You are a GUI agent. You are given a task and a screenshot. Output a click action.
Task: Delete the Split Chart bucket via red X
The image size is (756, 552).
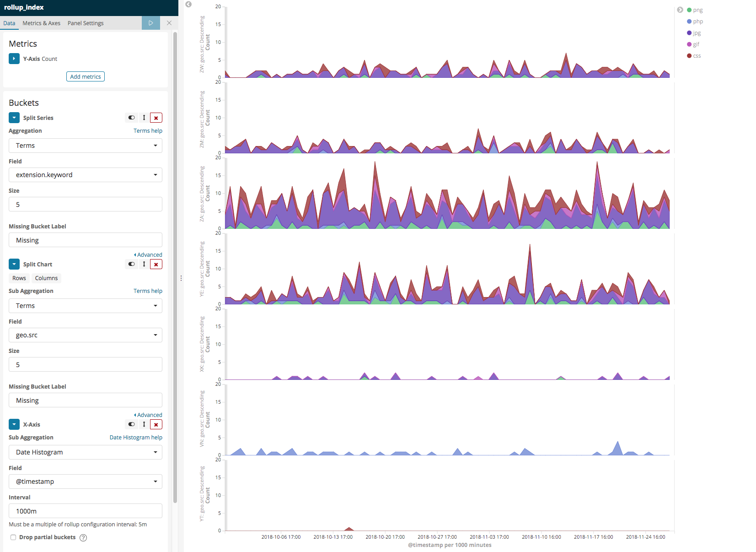point(156,264)
